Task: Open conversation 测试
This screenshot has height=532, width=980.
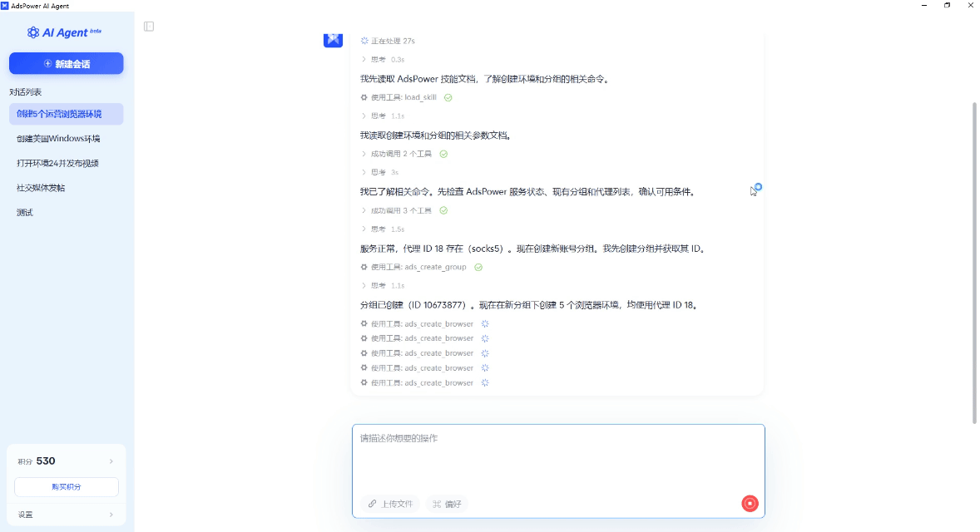Action: pos(67,212)
